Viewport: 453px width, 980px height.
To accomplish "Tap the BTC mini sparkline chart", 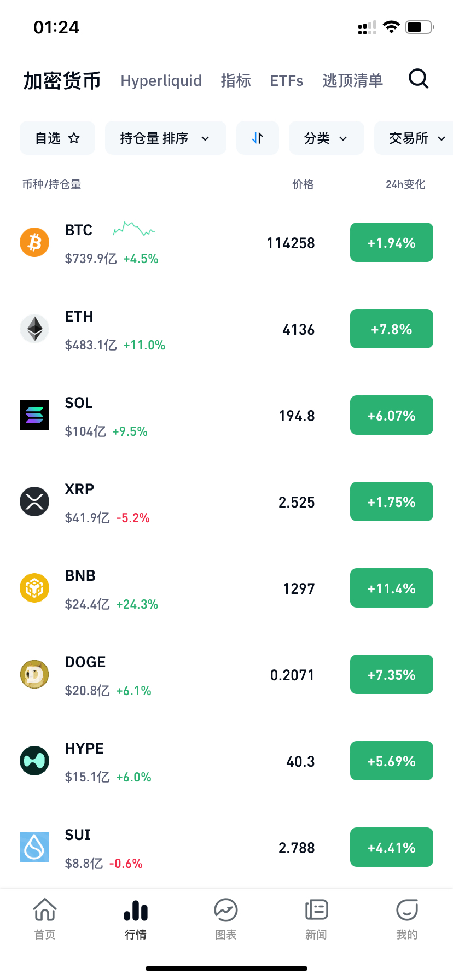I will pos(133,229).
